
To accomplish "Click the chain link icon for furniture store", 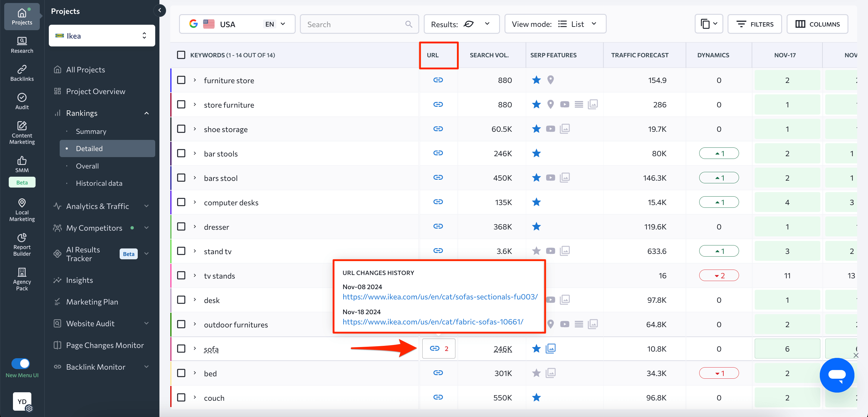I will point(439,80).
